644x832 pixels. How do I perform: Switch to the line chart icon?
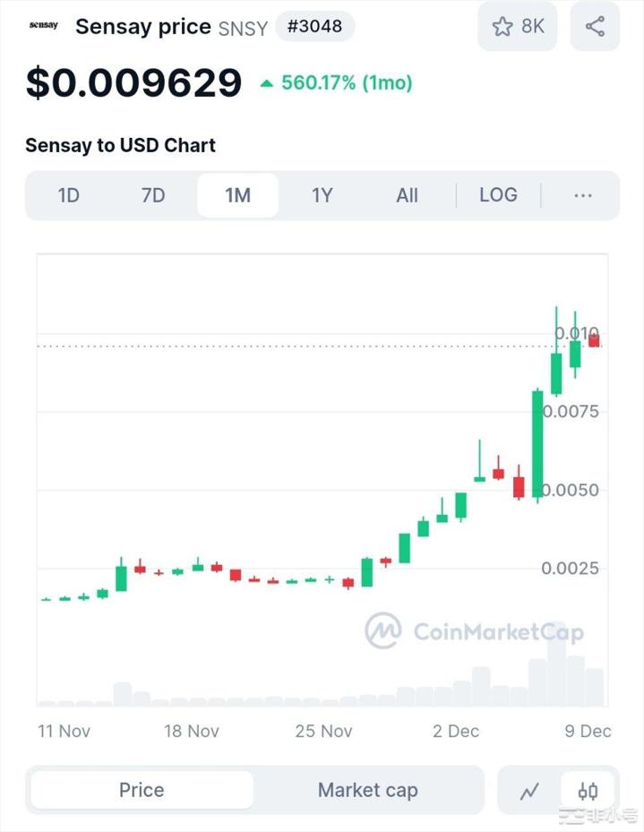(x=529, y=791)
